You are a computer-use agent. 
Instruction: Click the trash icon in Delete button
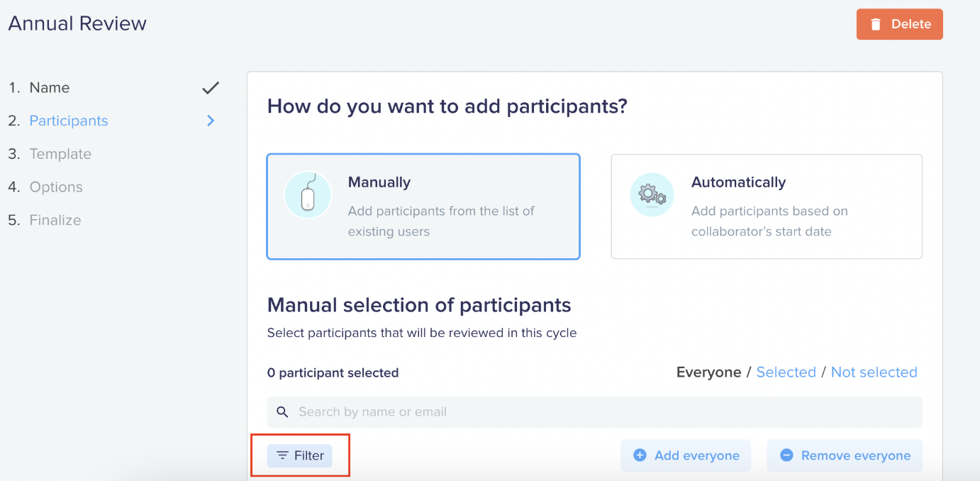(876, 24)
